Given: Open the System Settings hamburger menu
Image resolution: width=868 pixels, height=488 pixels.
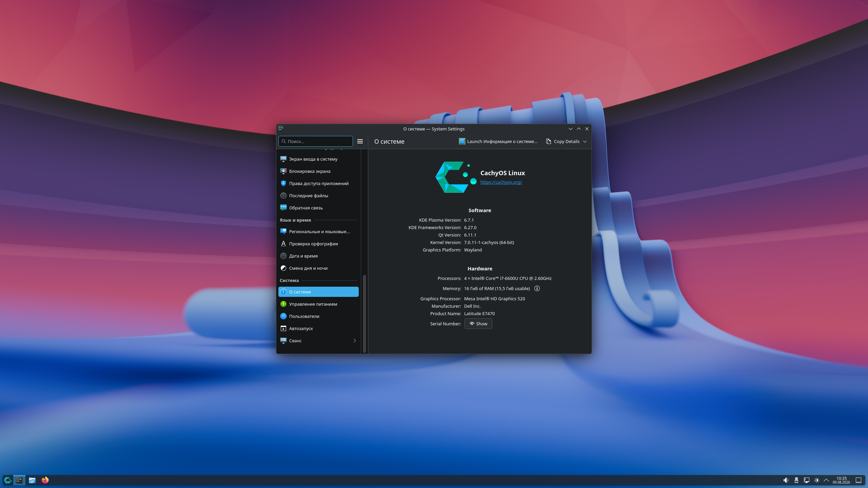Looking at the screenshot, I should (x=360, y=141).
